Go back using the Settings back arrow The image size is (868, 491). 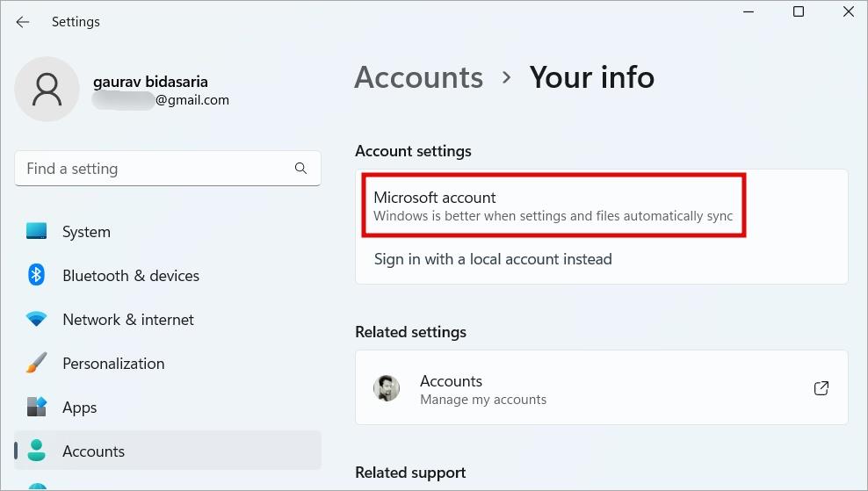(x=23, y=22)
